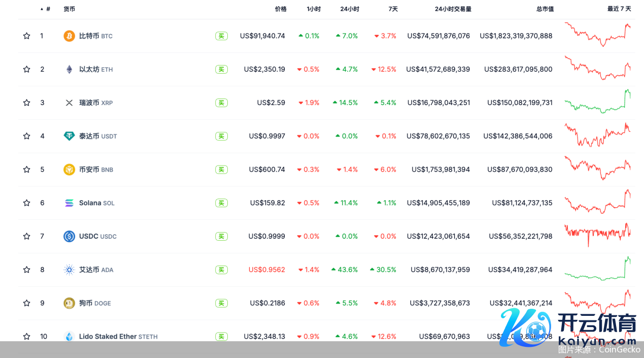The height and width of the screenshot is (358, 644).
Task: Toggle the favorite star for Cardano ADA
Action: [x=26, y=270]
